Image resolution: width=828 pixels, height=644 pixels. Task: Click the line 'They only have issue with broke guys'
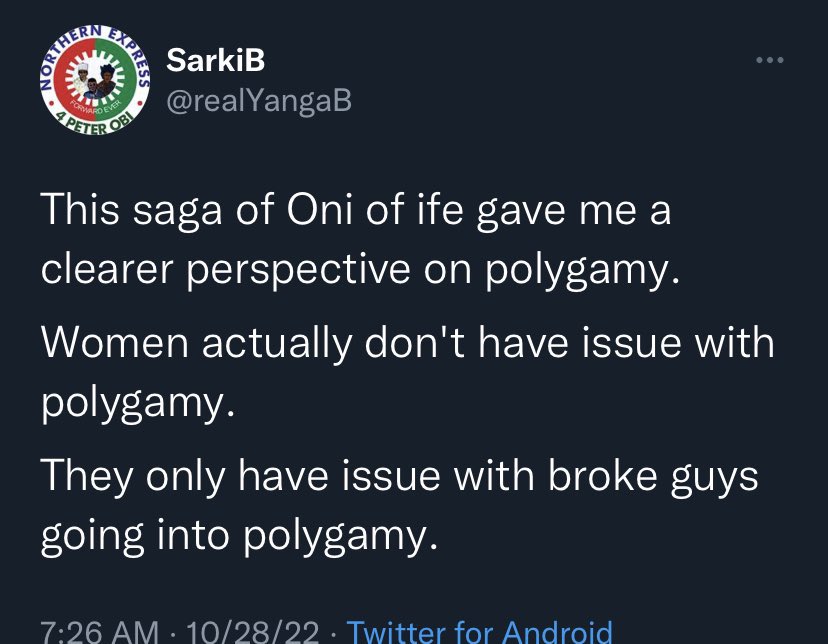pyautogui.click(x=400, y=477)
